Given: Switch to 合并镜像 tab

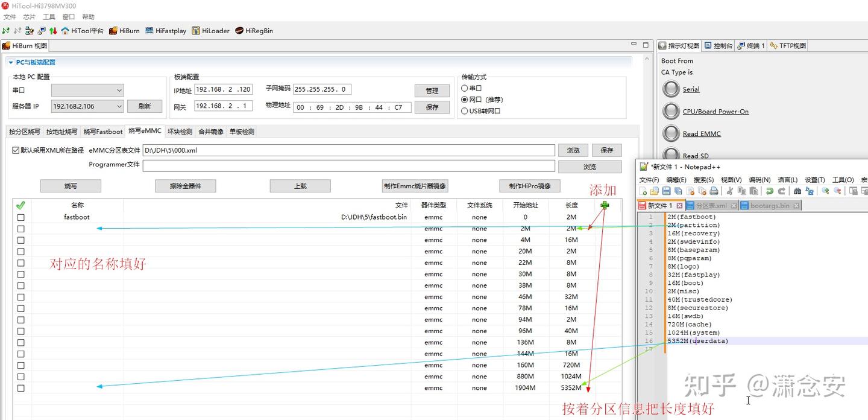Looking at the screenshot, I should click(210, 132).
